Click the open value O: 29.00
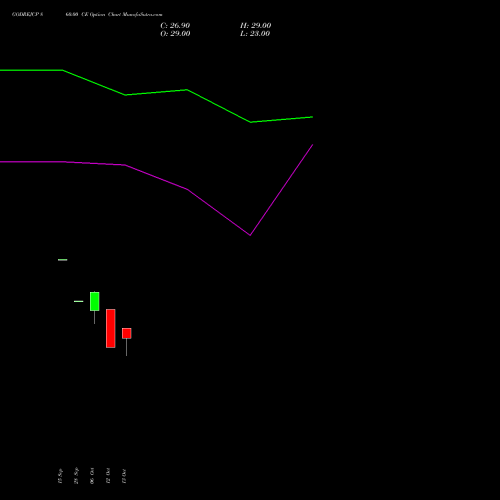Viewport: 500px width, 500px height. (x=175, y=33)
